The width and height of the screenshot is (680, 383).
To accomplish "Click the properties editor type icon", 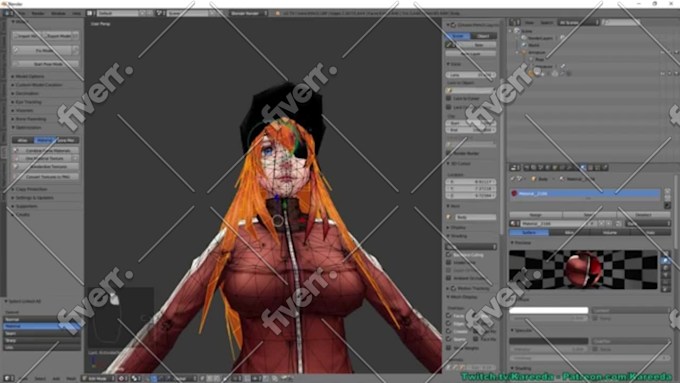I will [x=515, y=167].
